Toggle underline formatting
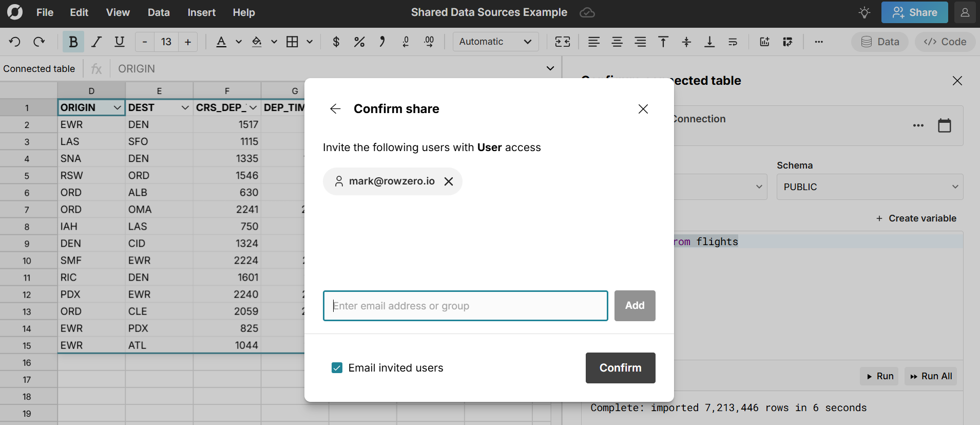The width and height of the screenshot is (980, 425). tap(120, 42)
